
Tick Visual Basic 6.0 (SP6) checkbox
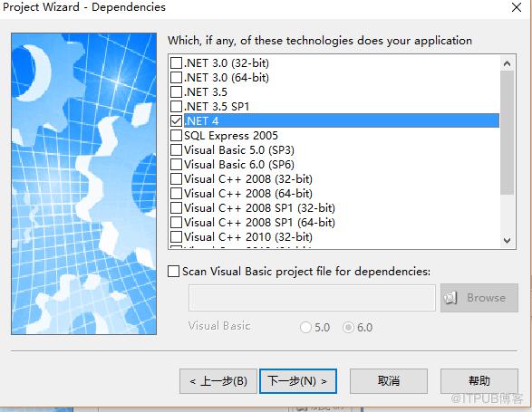point(176,165)
